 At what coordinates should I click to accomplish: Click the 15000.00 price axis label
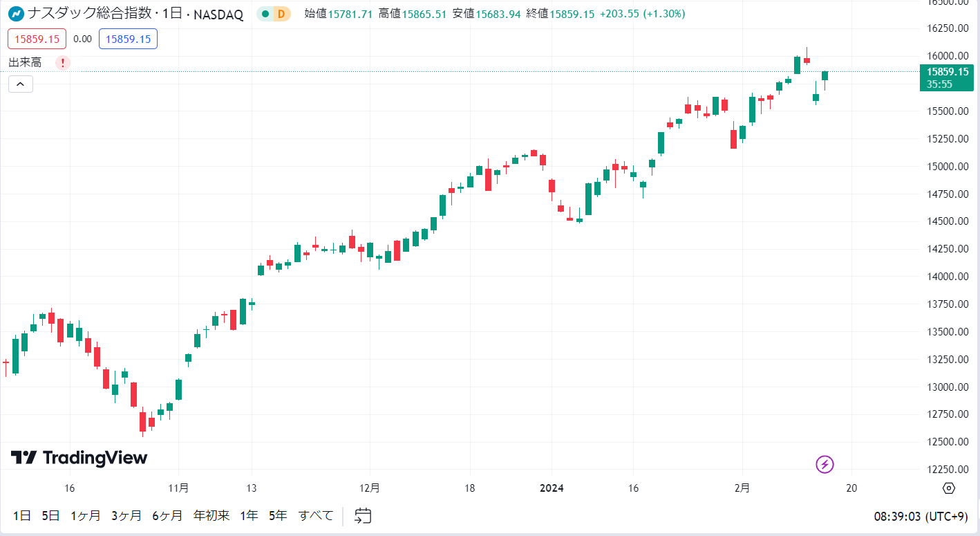click(948, 167)
